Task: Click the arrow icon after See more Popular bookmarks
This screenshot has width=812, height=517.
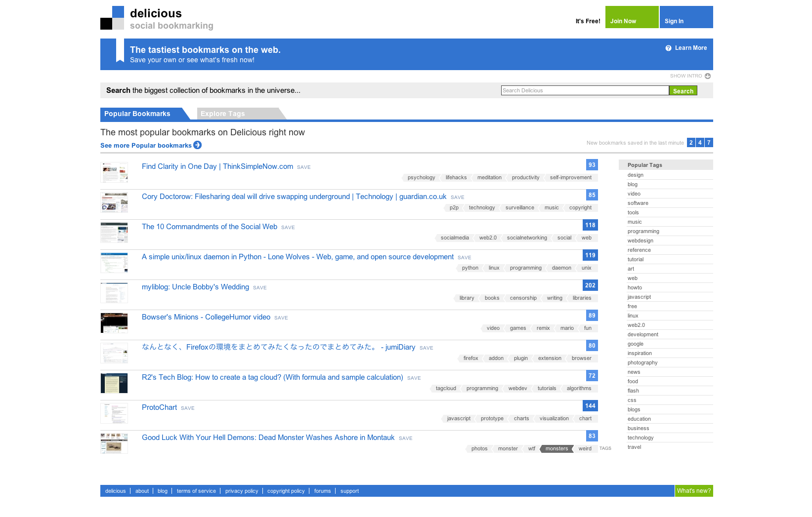Action: 198,145
